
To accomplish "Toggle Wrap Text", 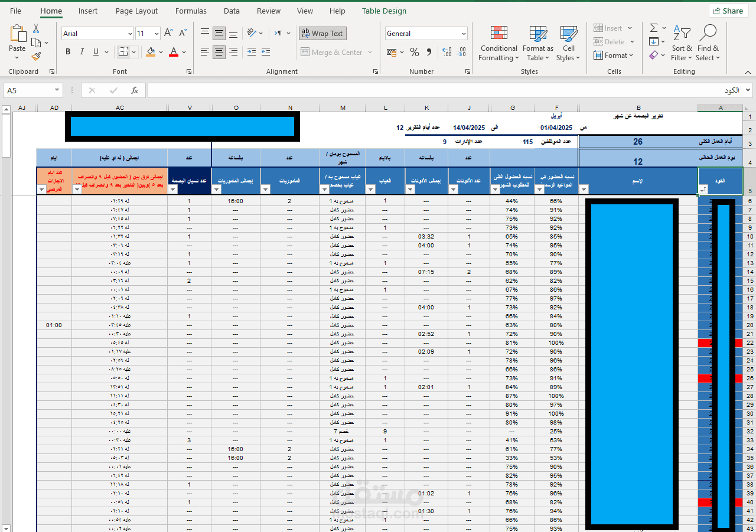I will pyautogui.click(x=322, y=34).
